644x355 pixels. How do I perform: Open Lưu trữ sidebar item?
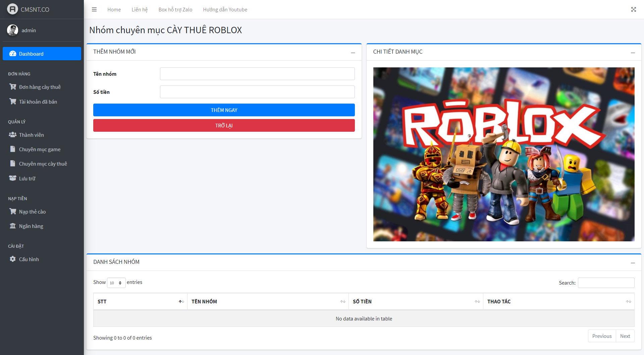click(x=42, y=178)
